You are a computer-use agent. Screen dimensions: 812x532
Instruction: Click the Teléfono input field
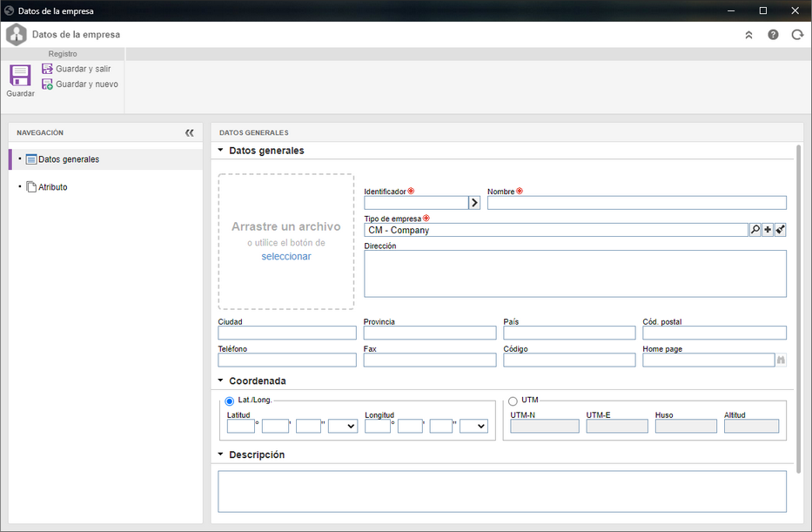287,360
